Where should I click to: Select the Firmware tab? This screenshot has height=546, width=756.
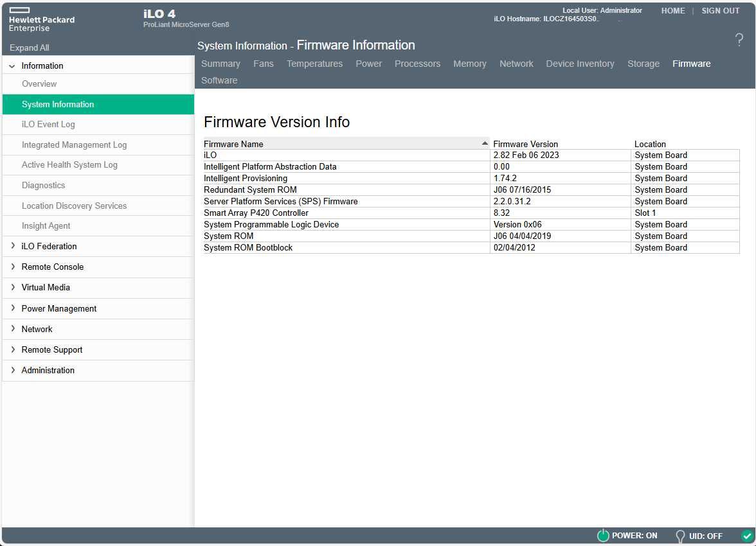[692, 64]
